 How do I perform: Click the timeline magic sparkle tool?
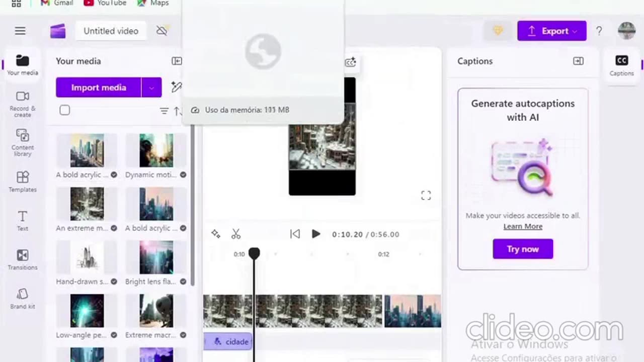click(216, 234)
